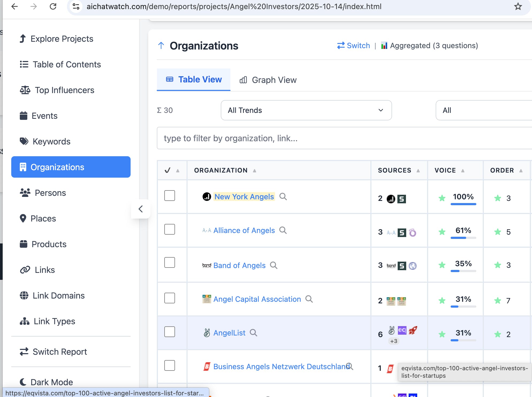Open the All Trends dropdown

(x=306, y=110)
